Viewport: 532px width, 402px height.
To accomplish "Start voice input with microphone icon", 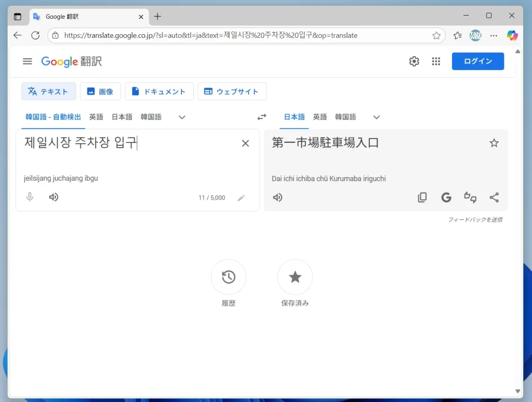I will click(30, 197).
